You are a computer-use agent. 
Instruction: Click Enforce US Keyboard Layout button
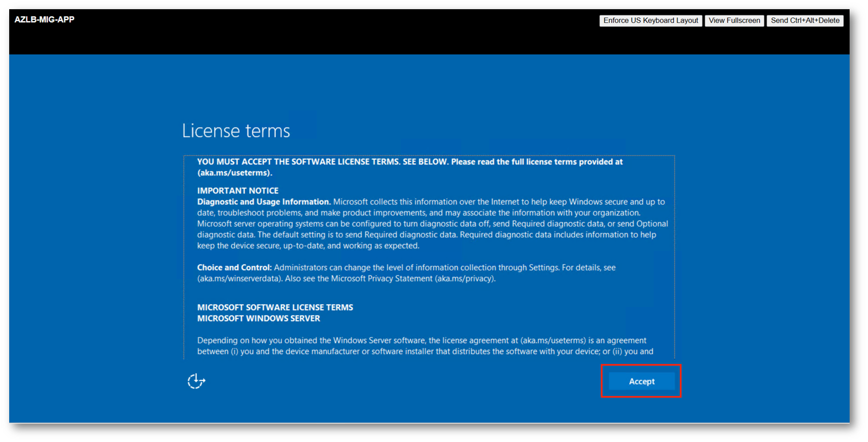[x=650, y=21]
